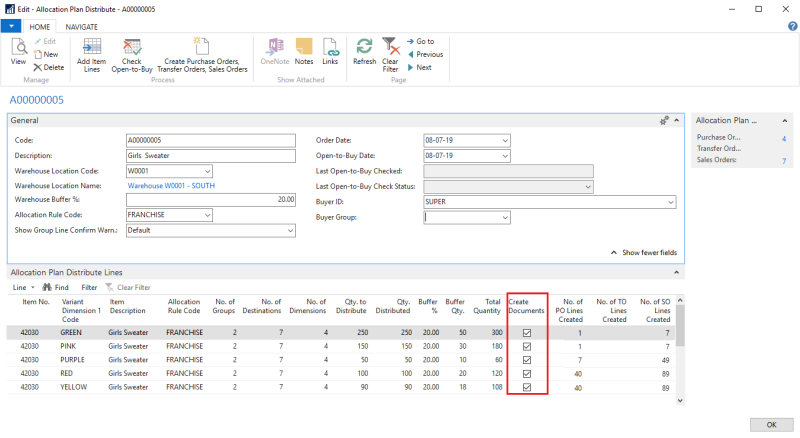The image size is (800, 438).
Task: Open the Order Date picker dropdown
Action: [x=505, y=140]
